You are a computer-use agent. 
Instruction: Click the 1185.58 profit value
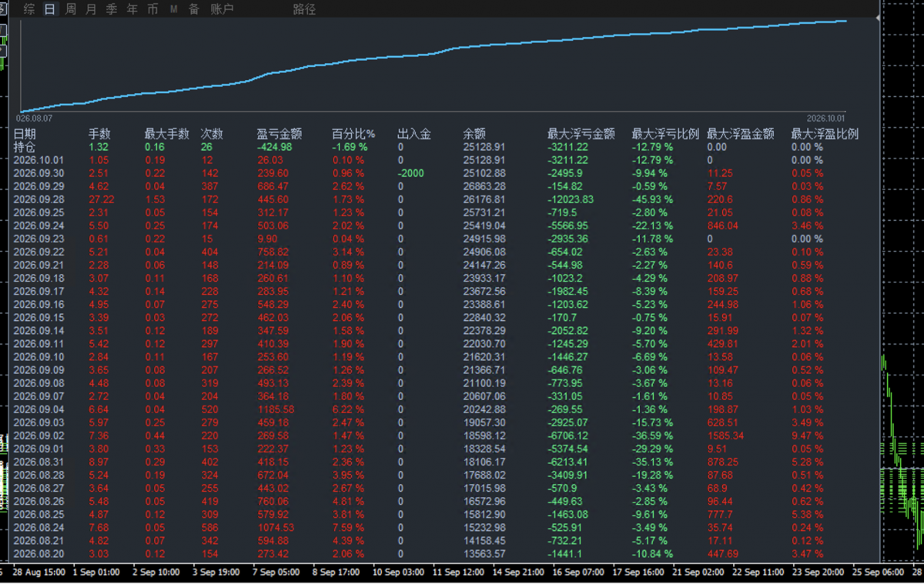[276, 409]
